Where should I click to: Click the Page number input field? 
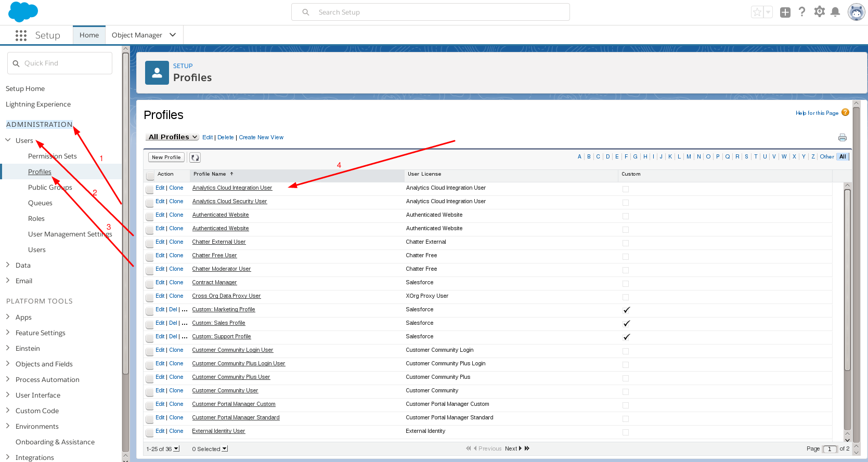tap(830, 449)
